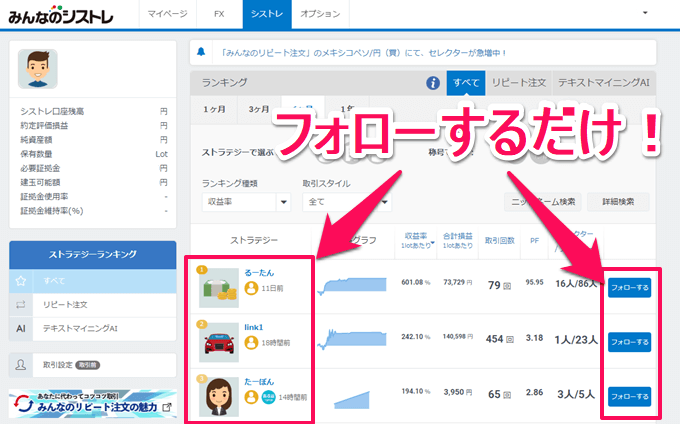
Task: Follow the たーぼん strategy
Action: (629, 397)
